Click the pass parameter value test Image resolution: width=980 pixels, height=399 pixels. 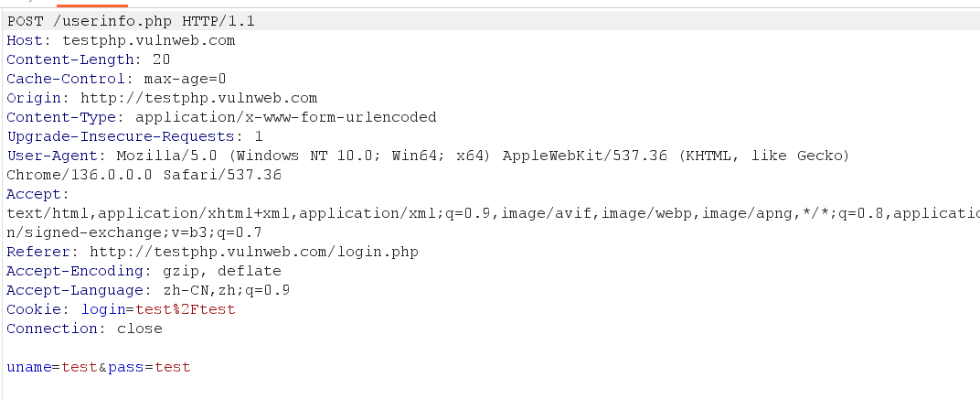[x=173, y=367]
